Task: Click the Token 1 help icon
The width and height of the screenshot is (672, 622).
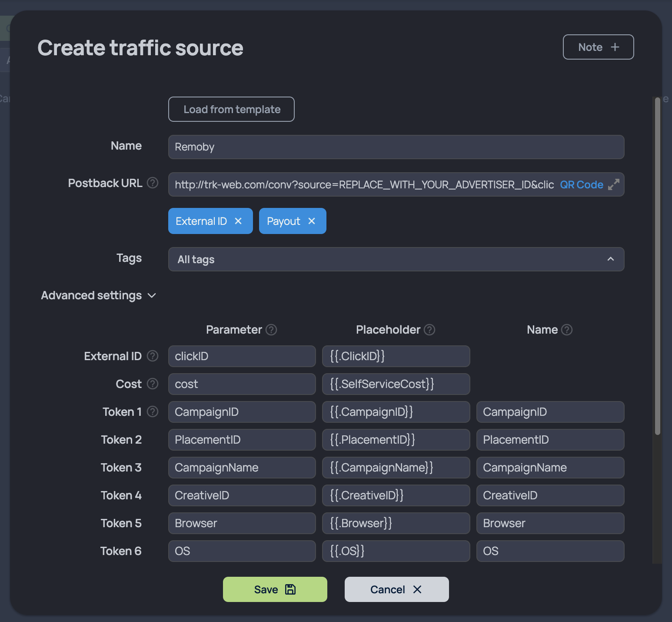Action: pos(153,411)
